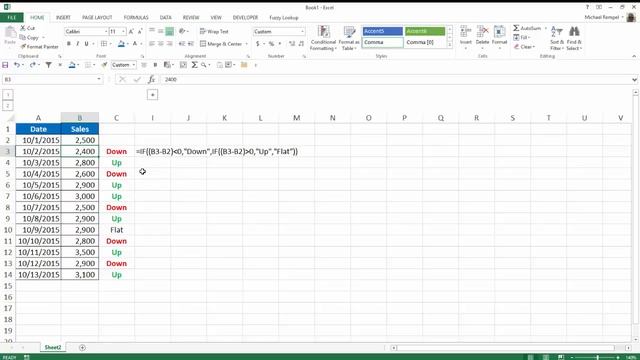
Task: Collapse the ribbon with up chevron
Action: coord(634,56)
